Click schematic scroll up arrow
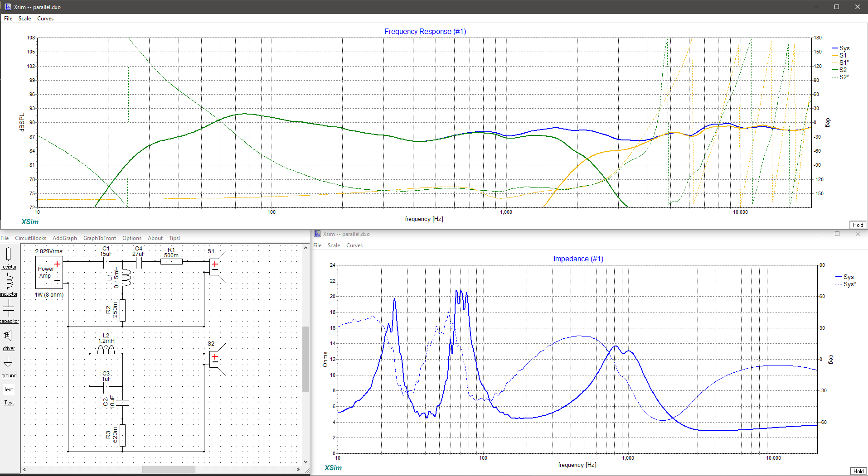This screenshot has width=868, height=476. (x=306, y=247)
